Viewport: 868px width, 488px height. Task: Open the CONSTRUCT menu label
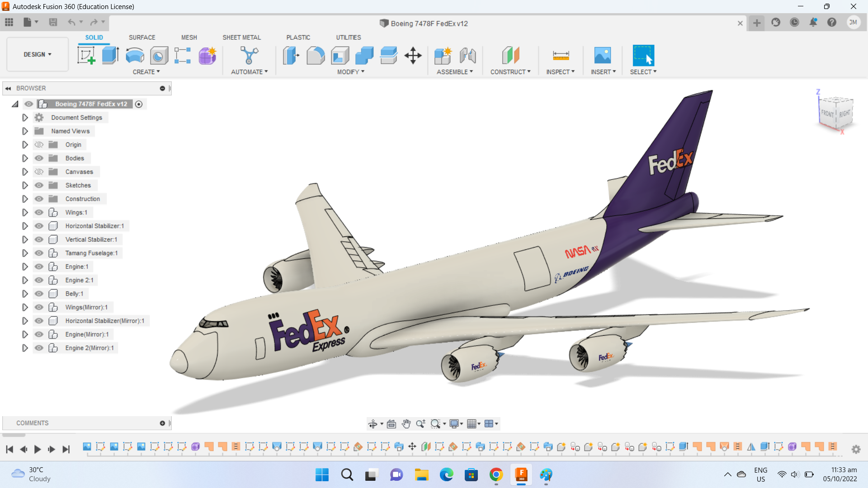click(x=510, y=72)
